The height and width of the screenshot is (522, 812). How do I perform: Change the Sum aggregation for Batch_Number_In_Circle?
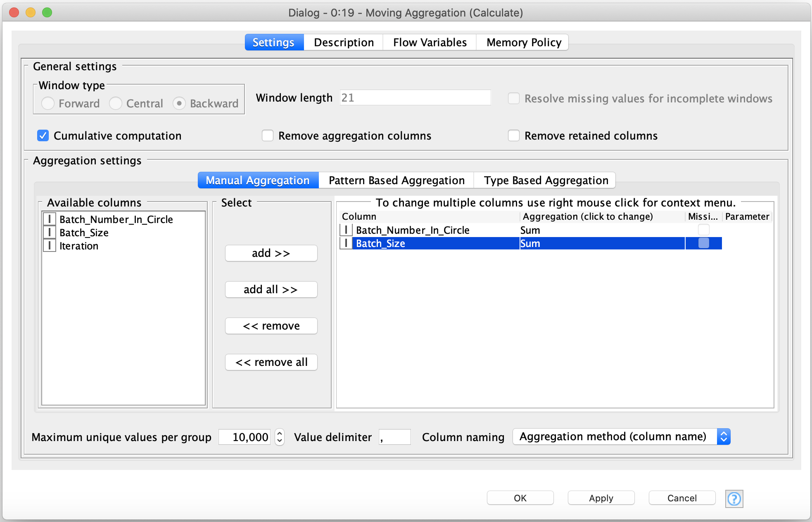[530, 230]
